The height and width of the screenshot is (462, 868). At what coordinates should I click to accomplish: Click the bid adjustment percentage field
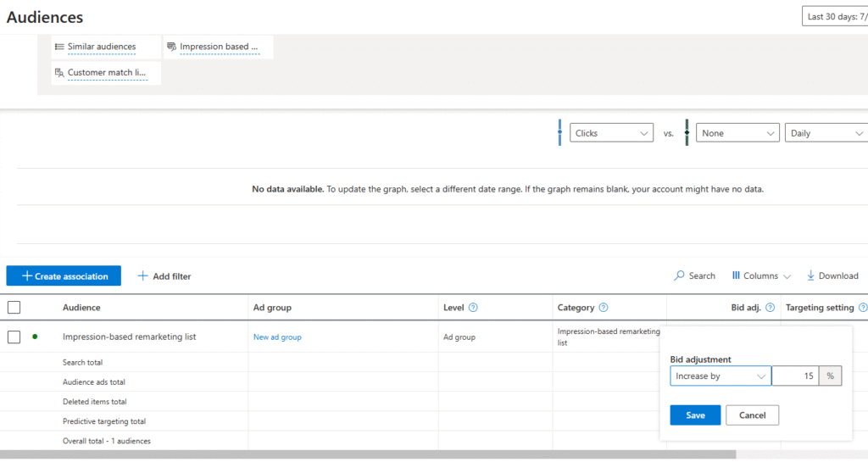tap(795, 376)
